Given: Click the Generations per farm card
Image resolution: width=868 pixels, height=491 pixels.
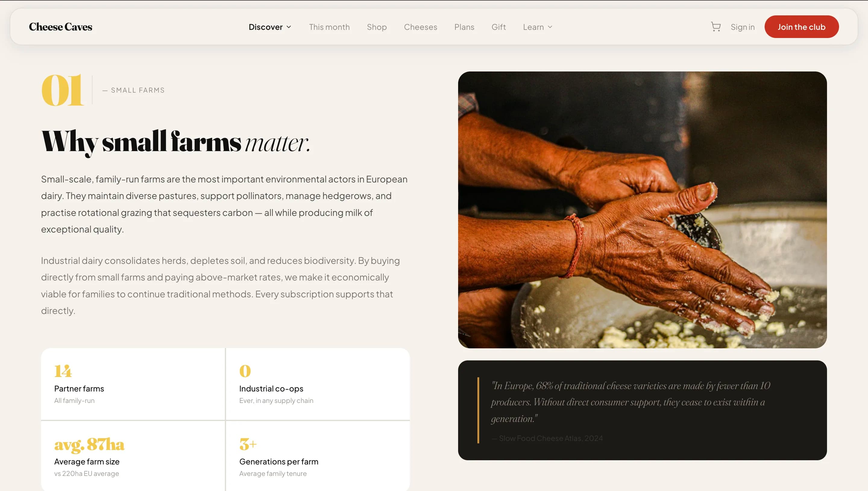Looking at the screenshot, I should click(x=318, y=456).
